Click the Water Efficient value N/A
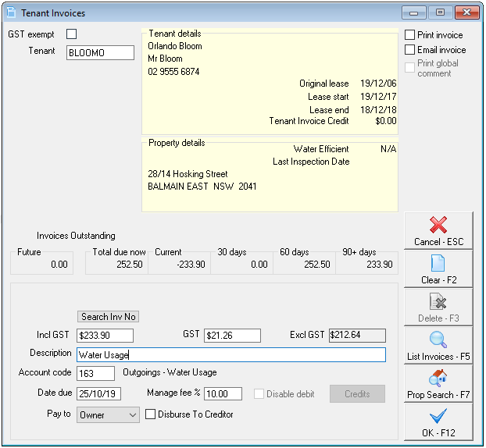The width and height of the screenshot is (486, 448). (388, 149)
